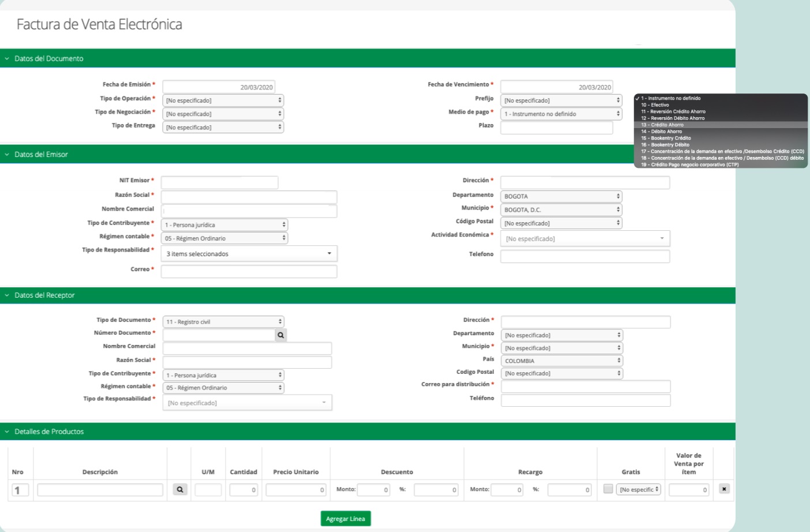The width and height of the screenshot is (810, 532).
Task: Open the Tipo de Negociación dropdown
Action: click(223, 114)
